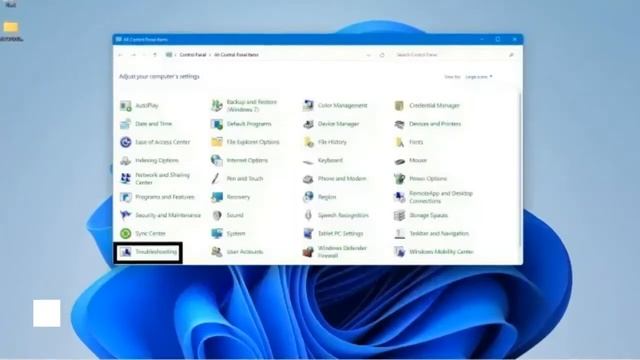The height and width of the screenshot is (360, 640).
Task: Click the Control Panel breadcrumb
Action: pos(193,55)
